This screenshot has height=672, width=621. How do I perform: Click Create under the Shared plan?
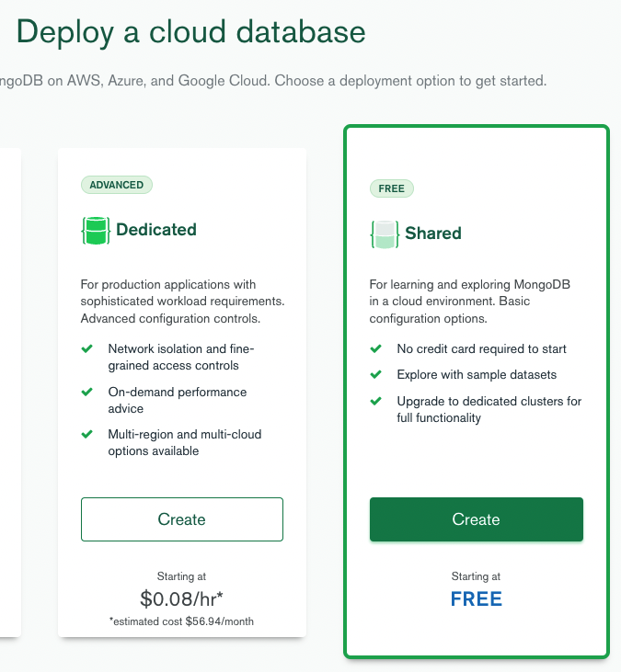coord(476,519)
